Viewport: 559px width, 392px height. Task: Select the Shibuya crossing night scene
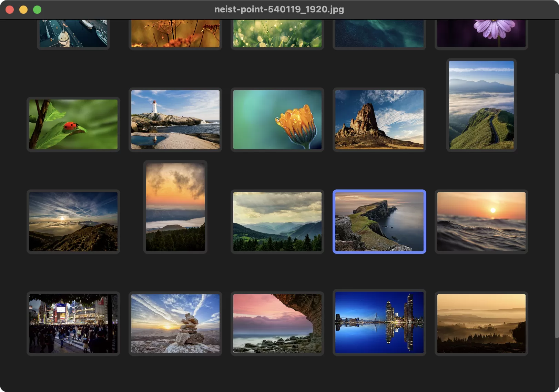click(x=73, y=323)
